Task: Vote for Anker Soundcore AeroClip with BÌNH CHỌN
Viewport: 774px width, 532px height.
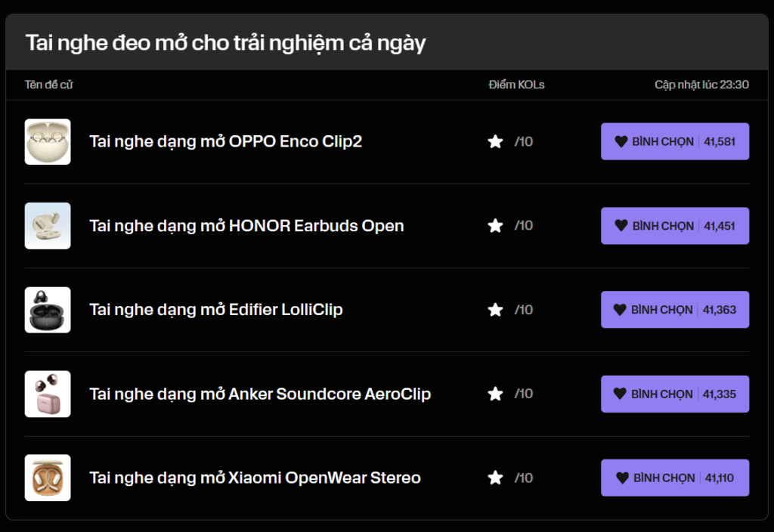Action: [x=675, y=394]
